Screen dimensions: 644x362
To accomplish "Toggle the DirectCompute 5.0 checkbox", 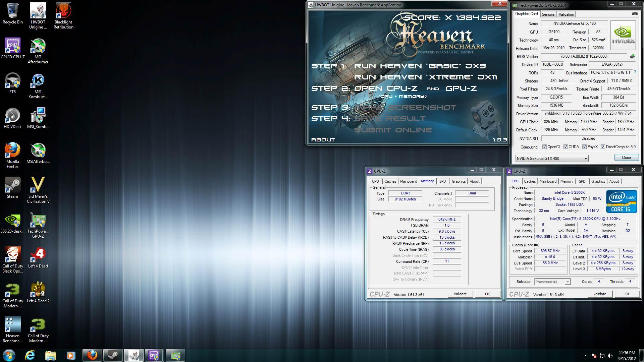I will tap(603, 147).
